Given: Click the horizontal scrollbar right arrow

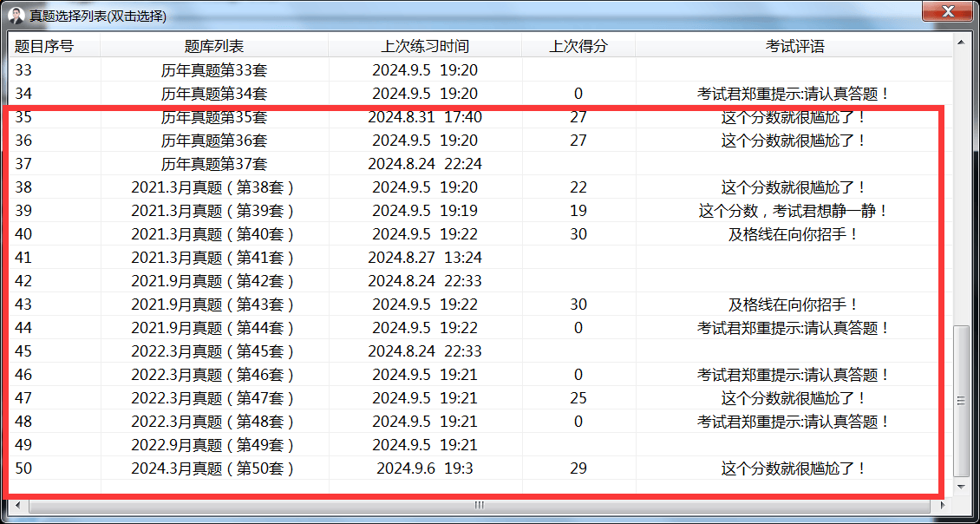Looking at the screenshot, I should tap(944, 505).
